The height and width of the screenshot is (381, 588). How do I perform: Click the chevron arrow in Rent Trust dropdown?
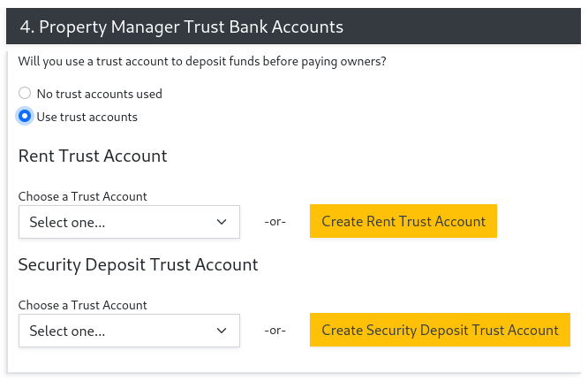(x=222, y=222)
